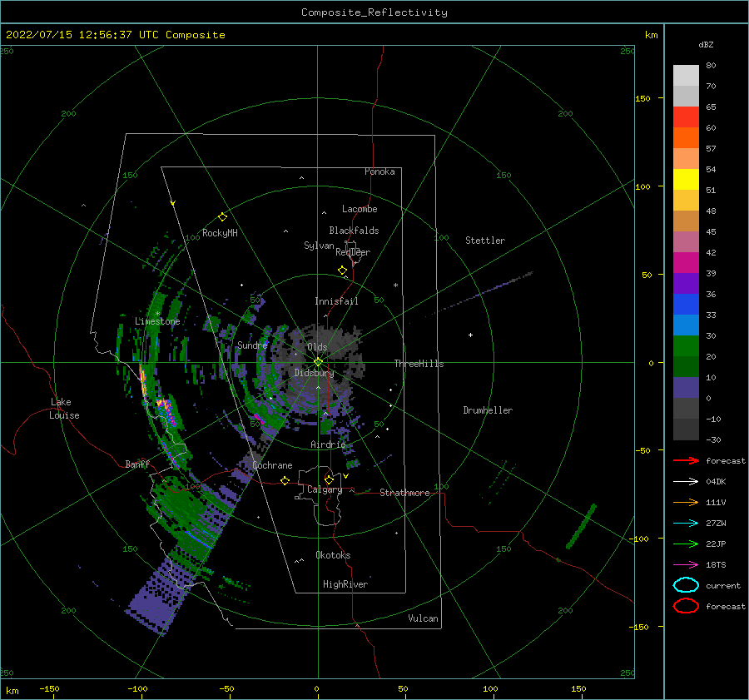The height and width of the screenshot is (700, 749).
Task: Click the -100 tick on bottom axis
Action: 138,688
